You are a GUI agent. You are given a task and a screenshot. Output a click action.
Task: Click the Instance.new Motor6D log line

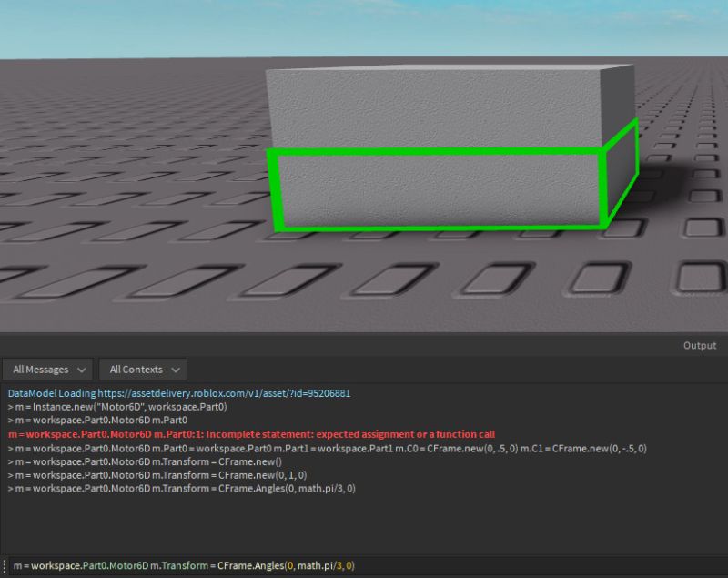coord(118,407)
